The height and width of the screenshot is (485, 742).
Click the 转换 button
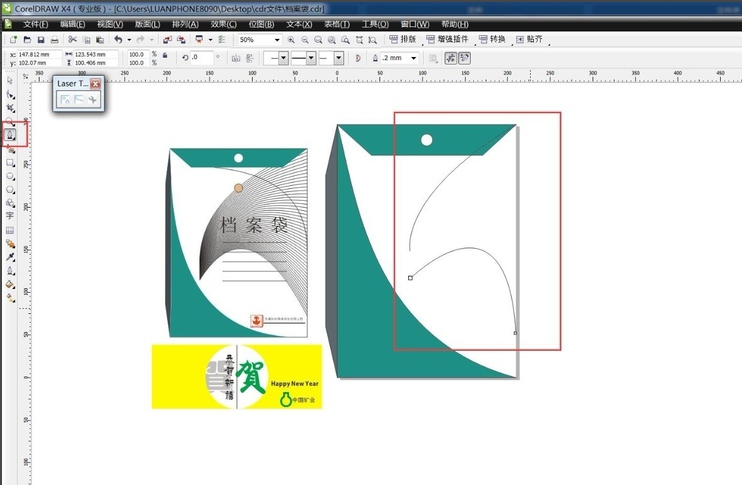(x=492, y=39)
